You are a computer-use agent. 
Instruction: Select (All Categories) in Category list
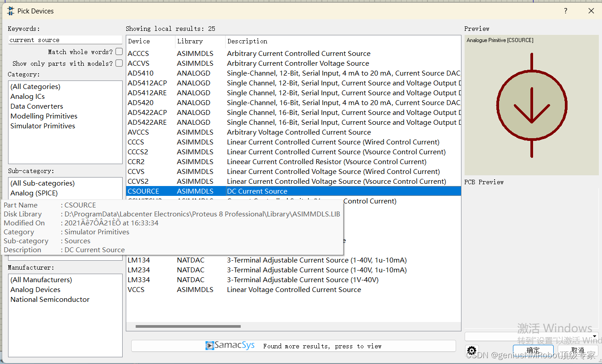pyautogui.click(x=65, y=87)
